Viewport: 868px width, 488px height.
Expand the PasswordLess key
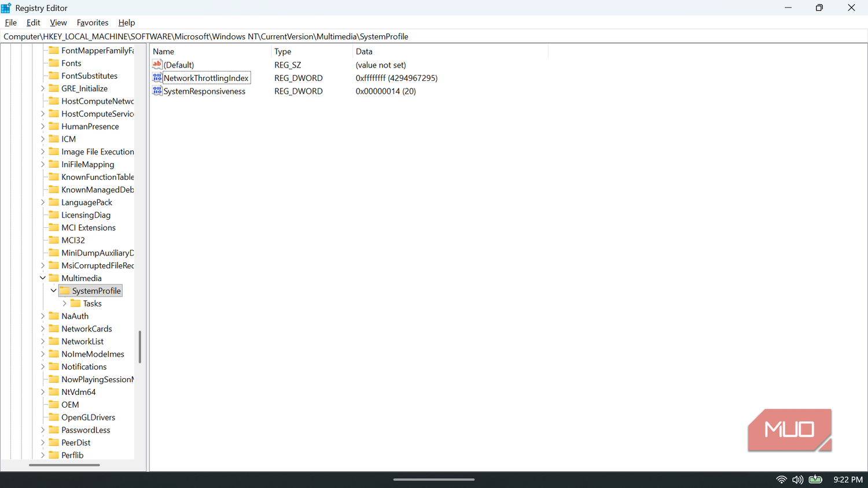(x=43, y=430)
